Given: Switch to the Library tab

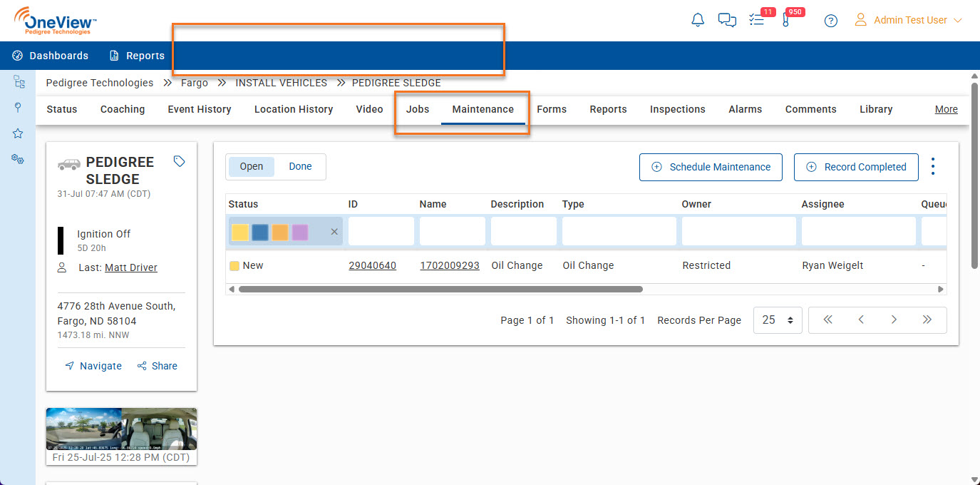Looking at the screenshot, I should tap(876, 109).
